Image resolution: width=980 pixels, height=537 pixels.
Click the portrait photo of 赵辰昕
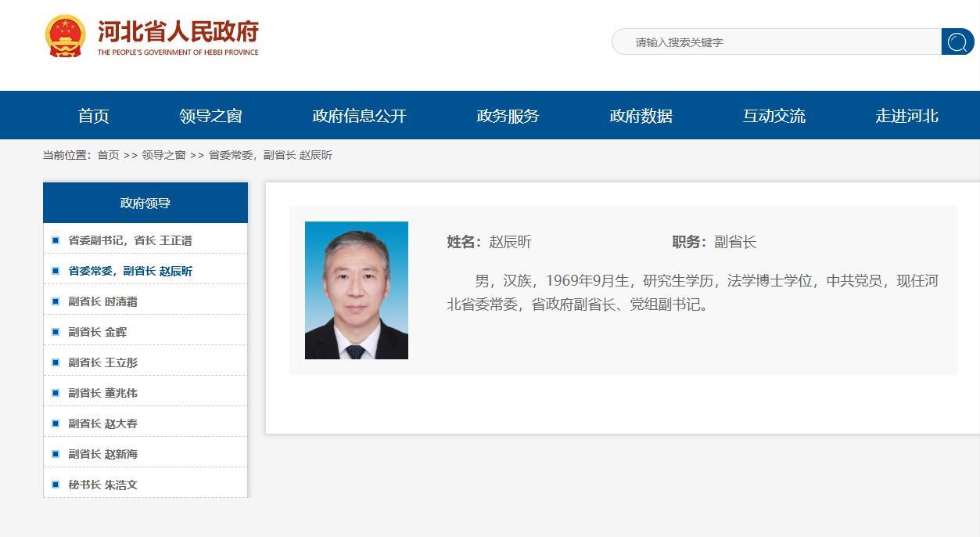[x=357, y=290]
